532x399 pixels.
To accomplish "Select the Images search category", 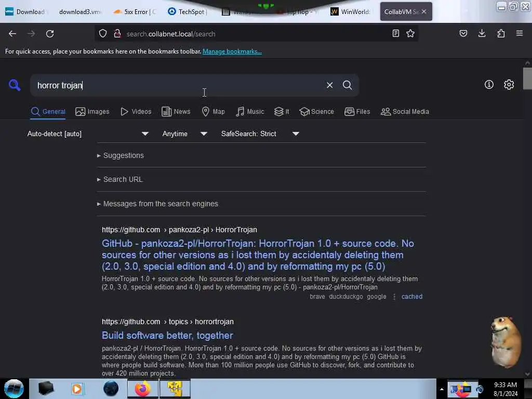I will [x=92, y=112].
